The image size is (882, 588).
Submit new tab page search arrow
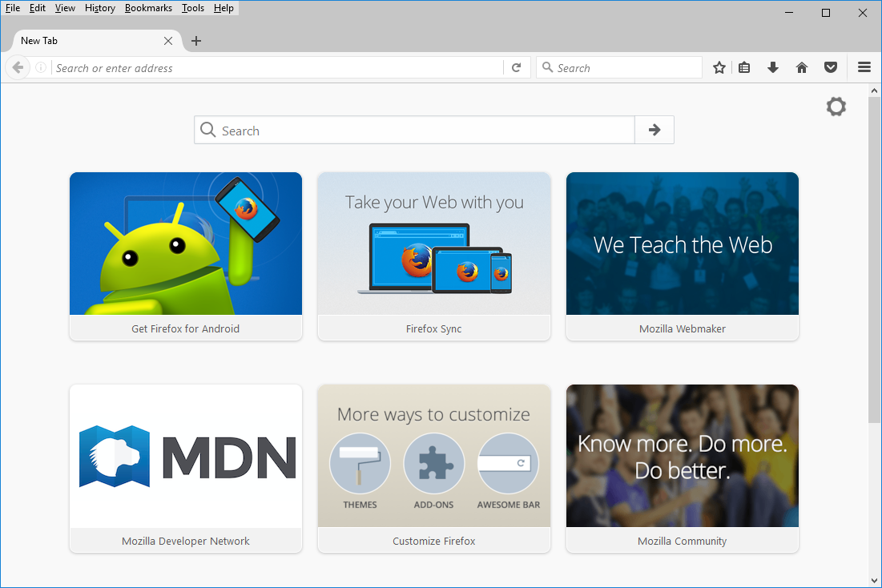(x=654, y=130)
